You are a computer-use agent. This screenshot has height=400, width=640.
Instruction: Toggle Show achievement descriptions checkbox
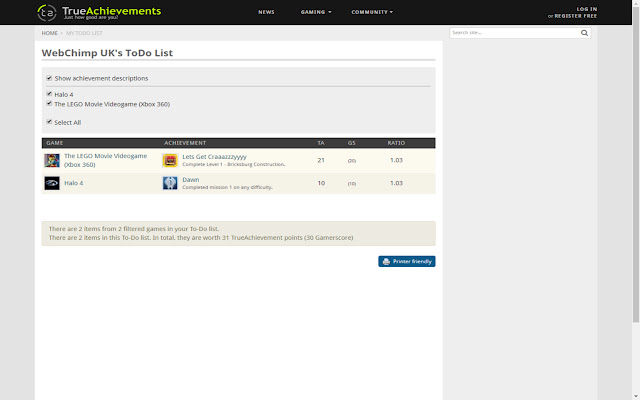pyautogui.click(x=49, y=78)
